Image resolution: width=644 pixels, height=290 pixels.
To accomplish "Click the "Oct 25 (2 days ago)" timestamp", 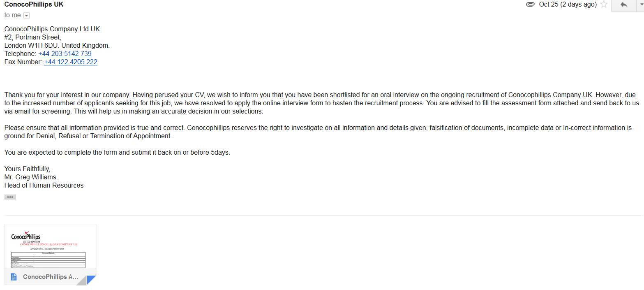I will pyautogui.click(x=568, y=5).
